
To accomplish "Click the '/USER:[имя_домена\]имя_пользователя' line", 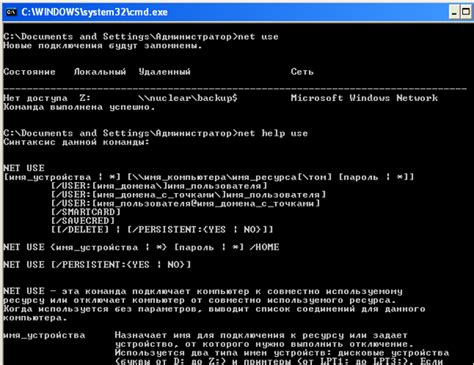I will (x=159, y=186).
